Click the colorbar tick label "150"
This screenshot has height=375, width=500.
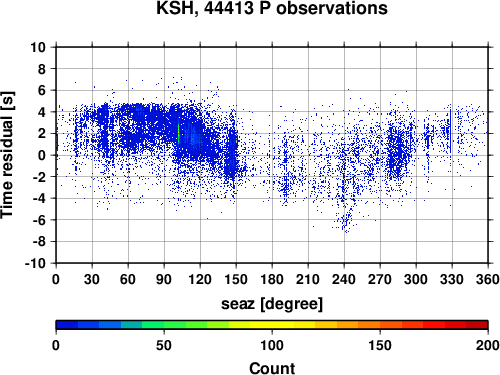[380, 345]
